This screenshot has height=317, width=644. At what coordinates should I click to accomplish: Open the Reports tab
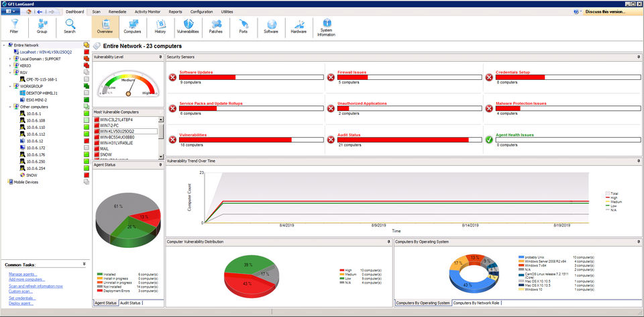click(175, 12)
